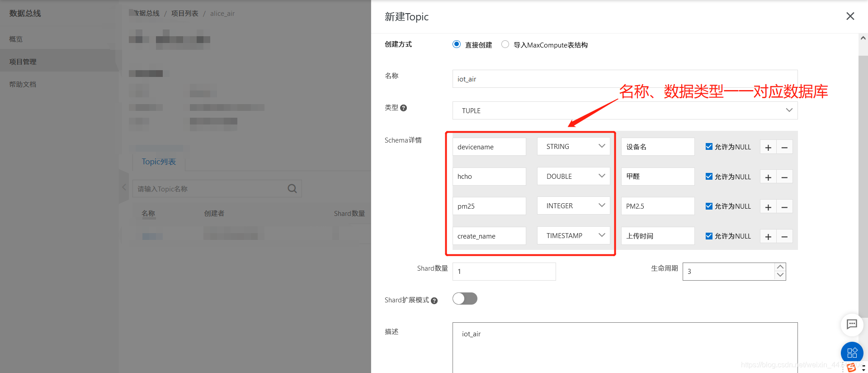Click the 名称 column header in the Topic table

[x=148, y=214]
